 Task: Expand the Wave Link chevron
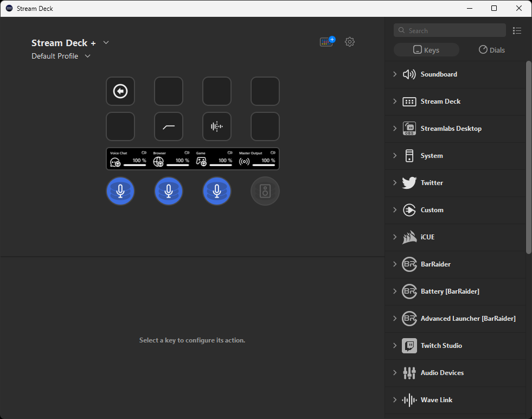395,400
